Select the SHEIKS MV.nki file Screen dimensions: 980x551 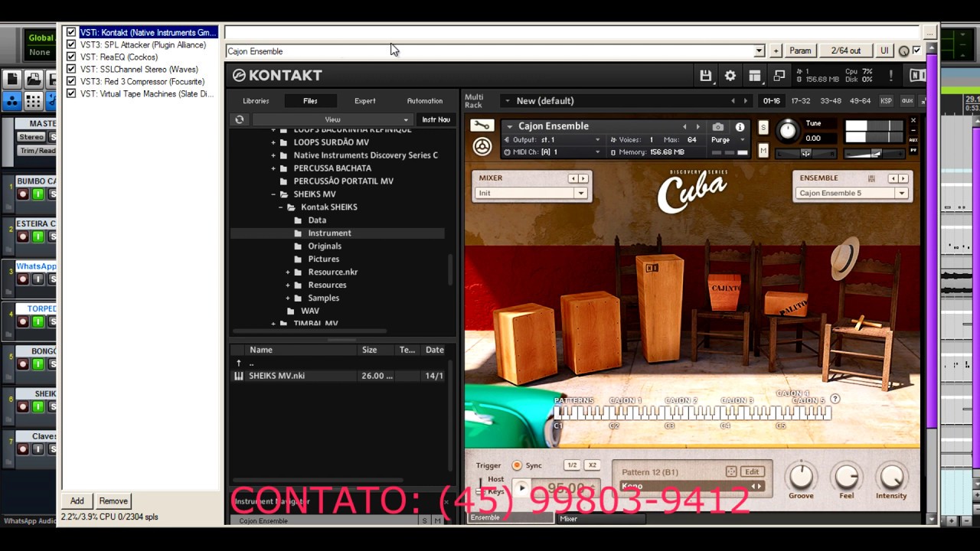[338, 376]
